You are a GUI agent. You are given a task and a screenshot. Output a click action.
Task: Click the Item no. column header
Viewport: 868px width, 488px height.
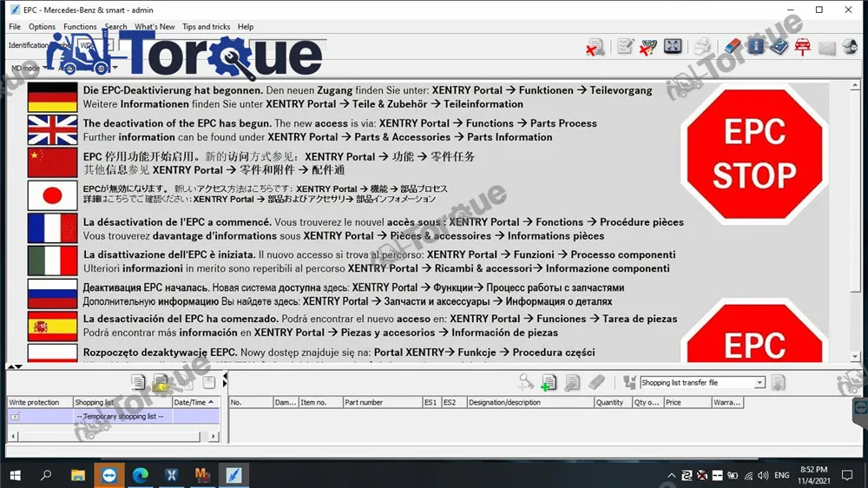pos(320,402)
